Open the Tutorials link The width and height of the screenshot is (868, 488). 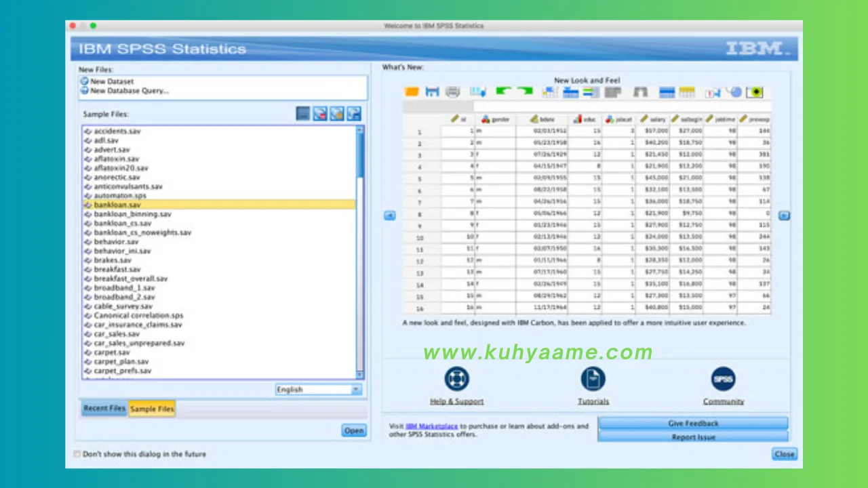(x=593, y=401)
